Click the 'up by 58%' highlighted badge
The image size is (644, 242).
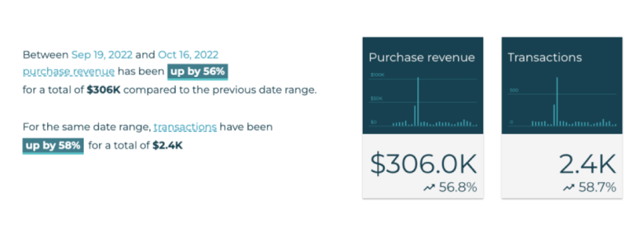point(53,146)
